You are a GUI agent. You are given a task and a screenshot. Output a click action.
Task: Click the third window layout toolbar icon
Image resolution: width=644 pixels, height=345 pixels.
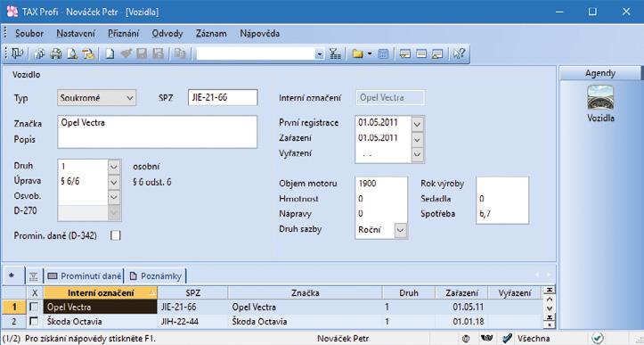coord(436,53)
